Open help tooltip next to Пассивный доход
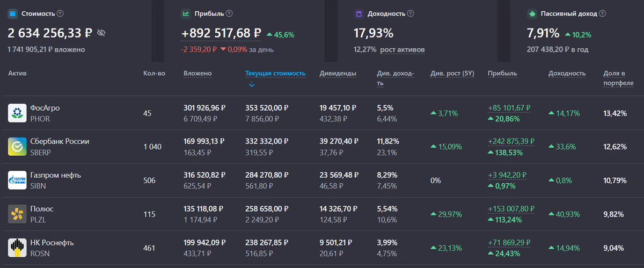Image resolution: width=644 pixels, height=268 pixels. pos(603,13)
